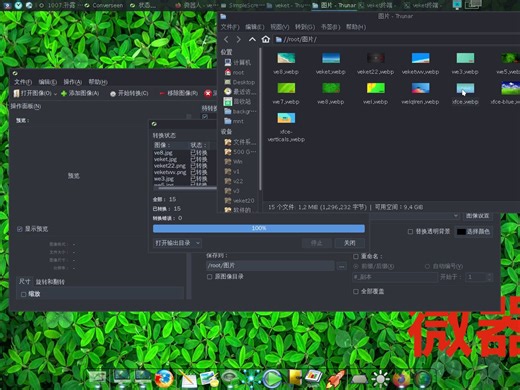Open the picture paint icon in dock

(209, 379)
